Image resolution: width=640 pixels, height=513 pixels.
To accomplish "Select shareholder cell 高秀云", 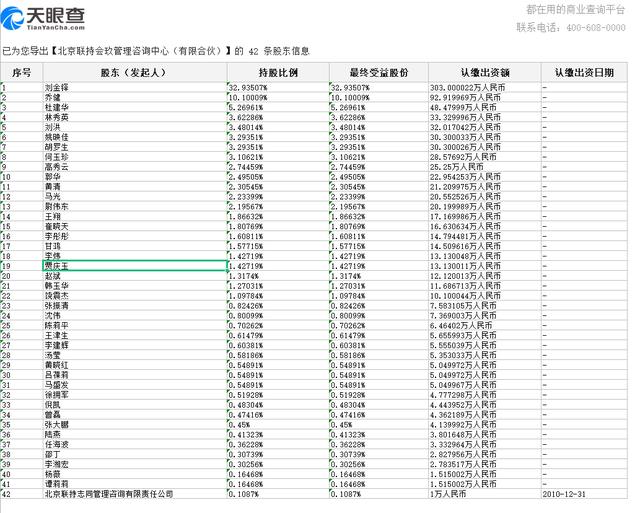I will coord(135,167).
